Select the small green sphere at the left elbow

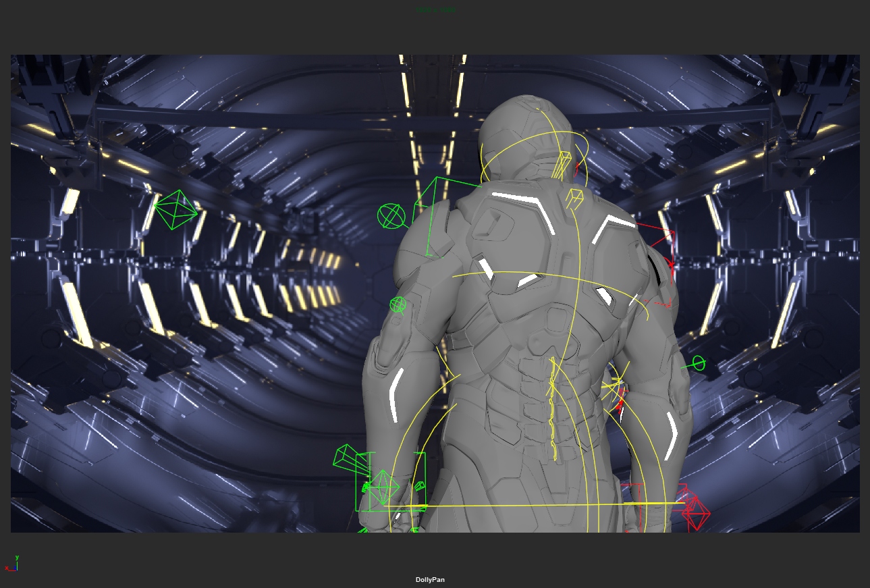398,305
